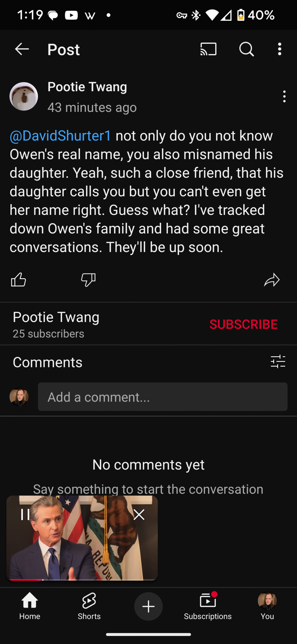Dislike the post with thumbs down

point(88,280)
